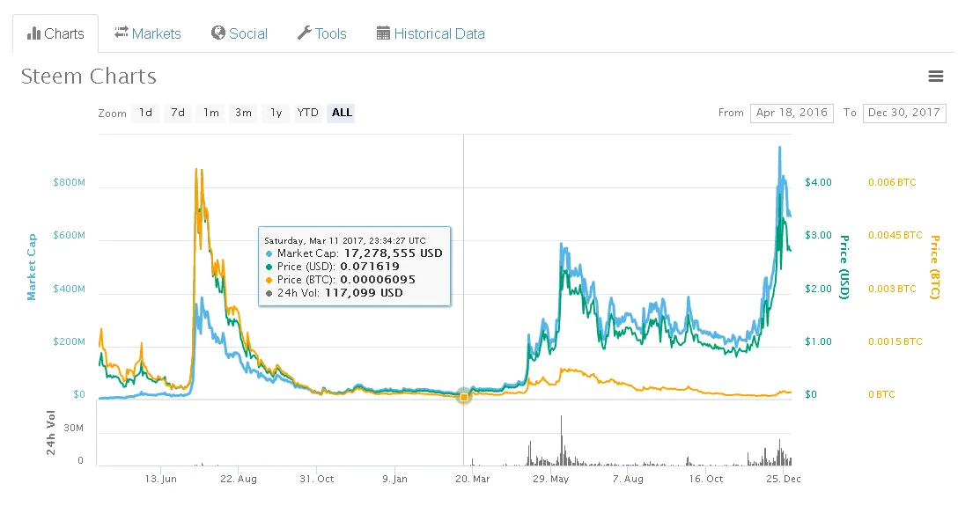Click the $1.00 price axis value

[x=818, y=341]
